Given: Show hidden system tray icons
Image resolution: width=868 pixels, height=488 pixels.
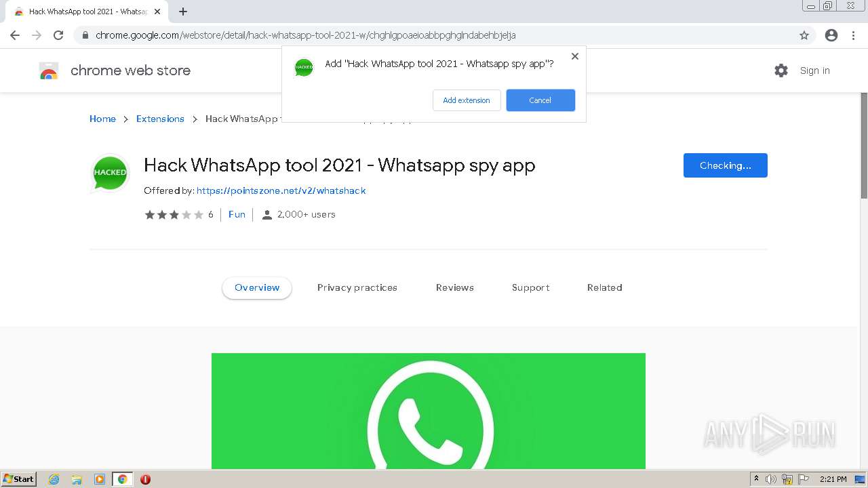Looking at the screenshot, I should point(757,479).
